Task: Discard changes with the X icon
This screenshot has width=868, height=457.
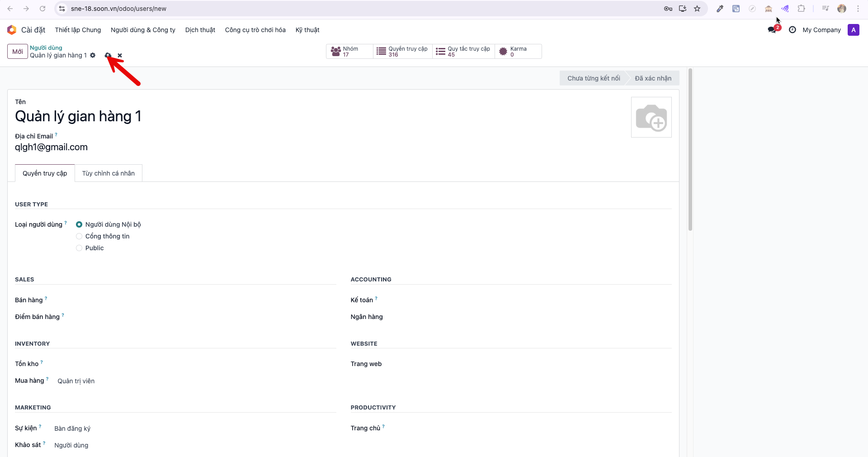Action: (x=120, y=55)
